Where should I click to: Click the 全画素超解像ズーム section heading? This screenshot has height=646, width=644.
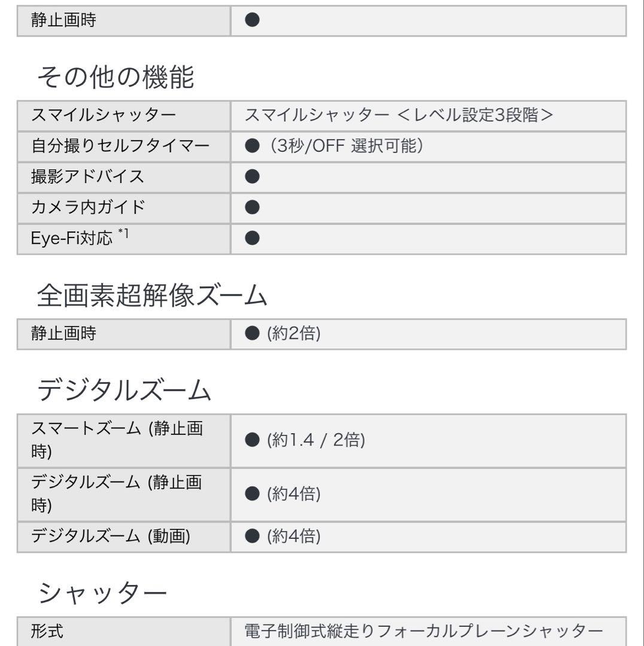click(x=152, y=295)
